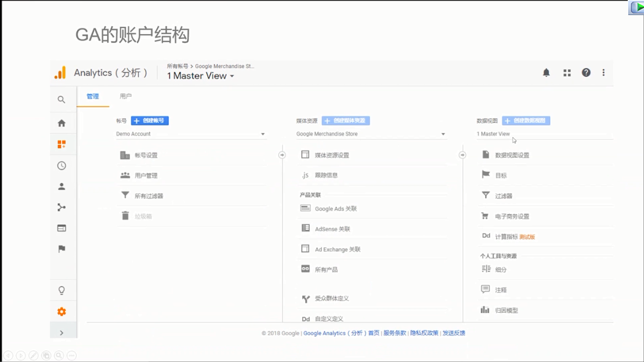Click the 发送反馈 footer link
This screenshot has height=362, width=644.
(454, 333)
